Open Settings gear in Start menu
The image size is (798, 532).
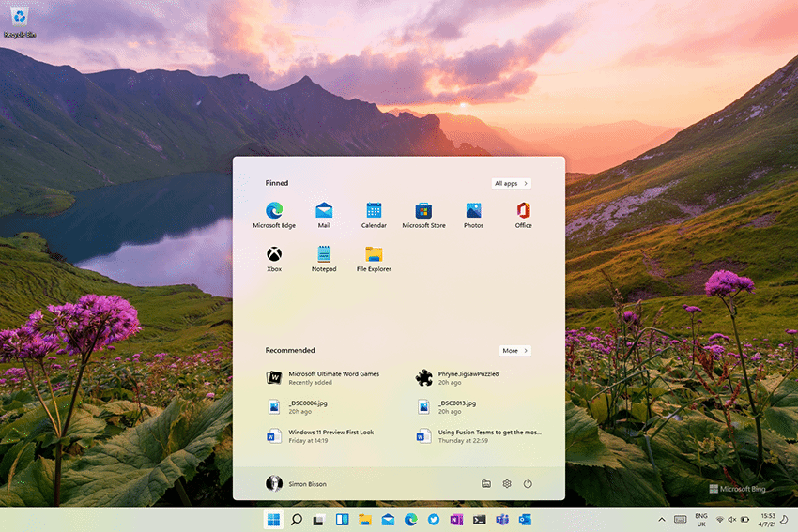click(x=507, y=484)
